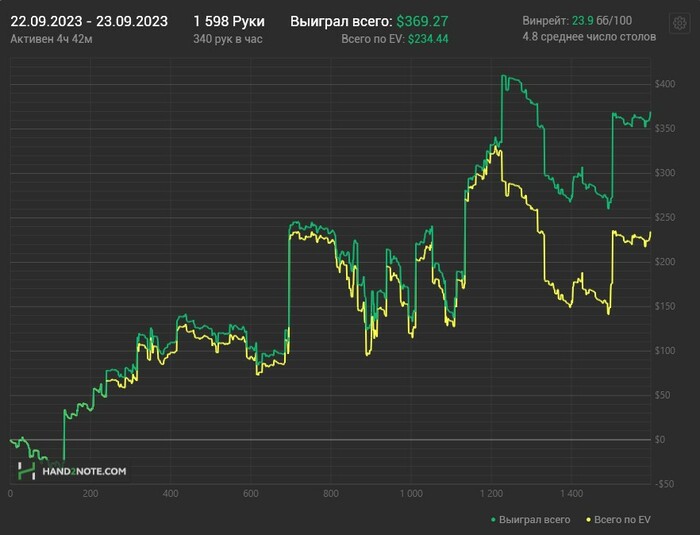The image size is (700, 535).
Task: Click the green legend dot for Выиграл всего
Action: coord(493,520)
